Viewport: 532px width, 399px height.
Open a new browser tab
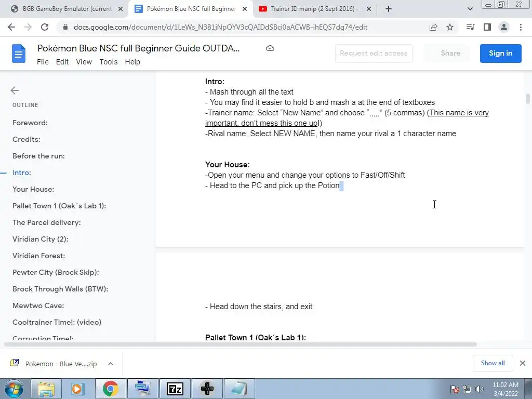click(389, 9)
